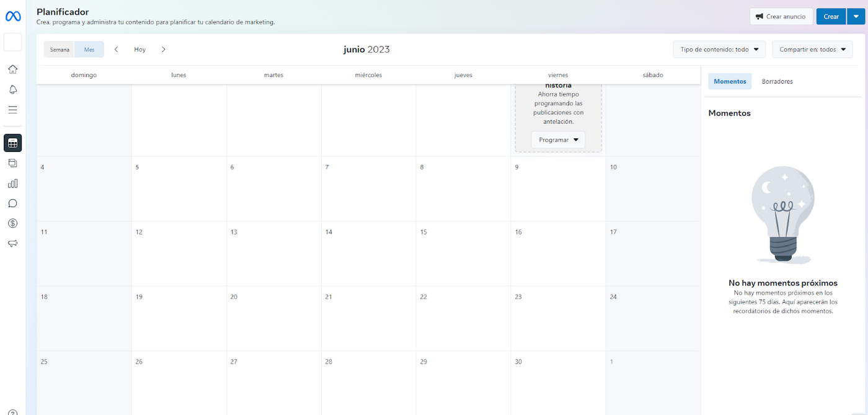Select calendar day 28
Image resolution: width=868 pixels, height=415 pixels.
pyautogui.click(x=368, y=383)
